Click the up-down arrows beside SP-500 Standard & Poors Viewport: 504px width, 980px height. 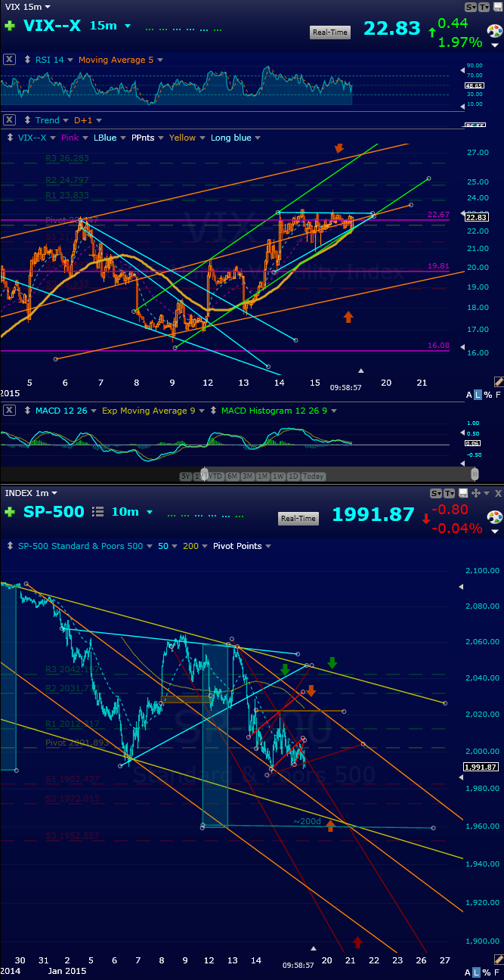click(11, 546)
